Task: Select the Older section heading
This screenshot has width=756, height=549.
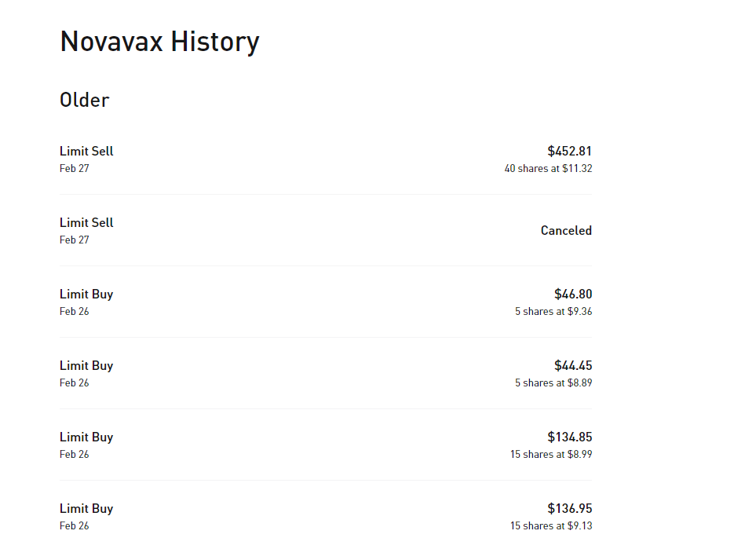Action: [x=85, y=100]
